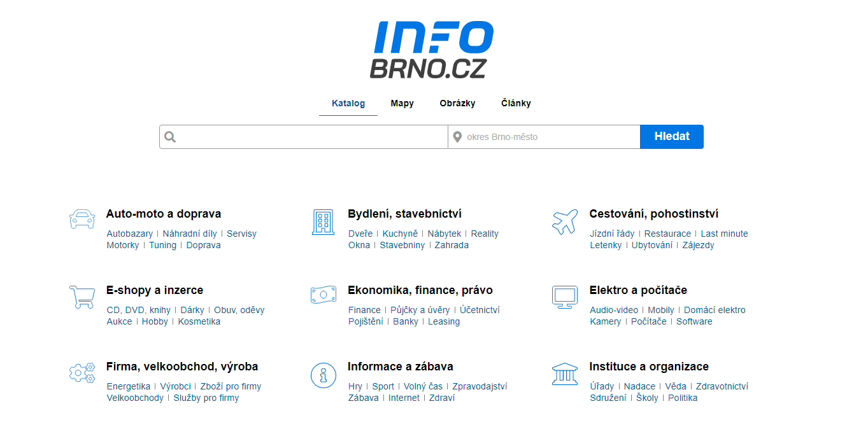
Task: Open the Bydlení, stavebnictví heading
Action: 405,214
